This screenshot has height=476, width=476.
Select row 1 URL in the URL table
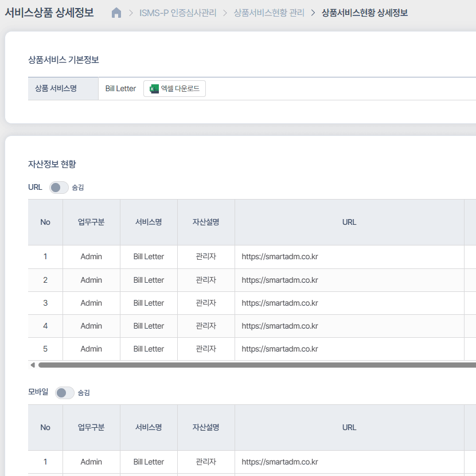(280, 257)
